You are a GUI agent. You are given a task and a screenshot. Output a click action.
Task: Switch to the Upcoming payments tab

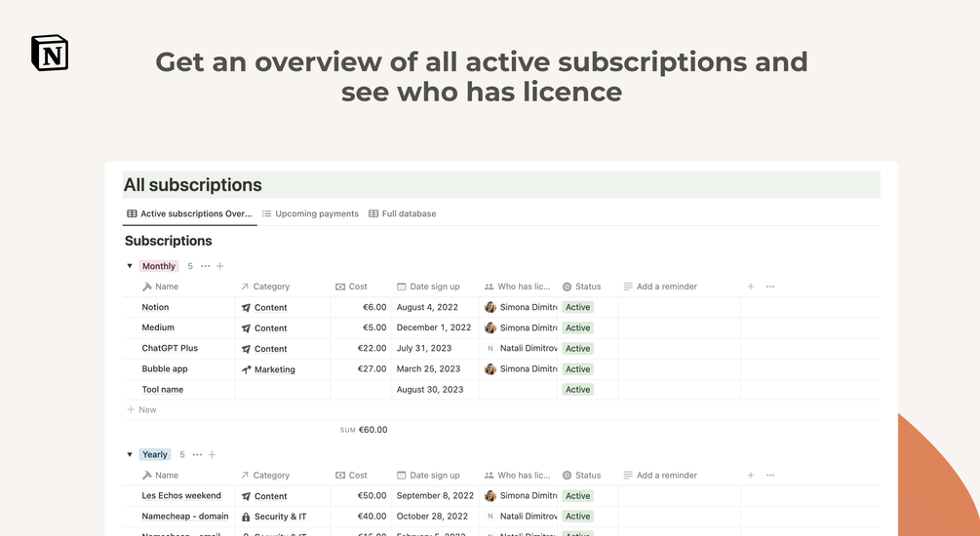(x=311, y=213)
